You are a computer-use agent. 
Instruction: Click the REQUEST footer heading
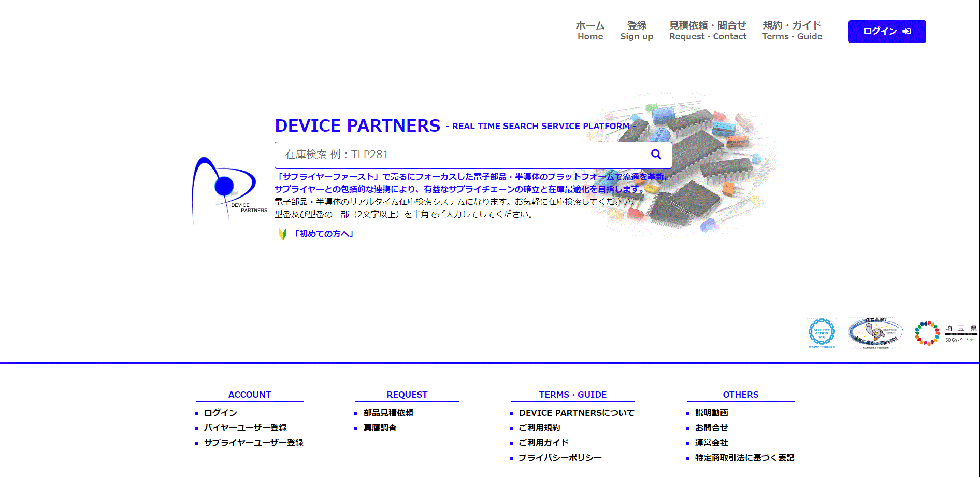pyautogui.click(x=407, y=395)
